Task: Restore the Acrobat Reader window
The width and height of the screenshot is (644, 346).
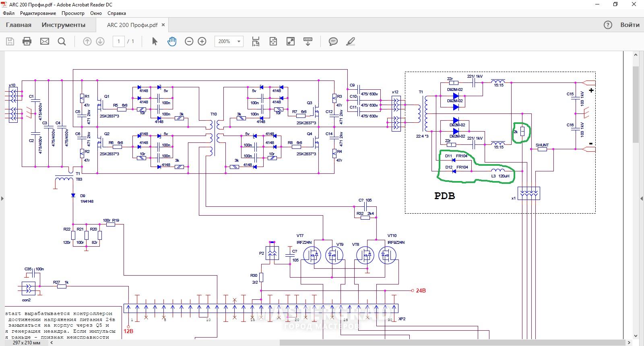Action: click(x=615, y=4)
